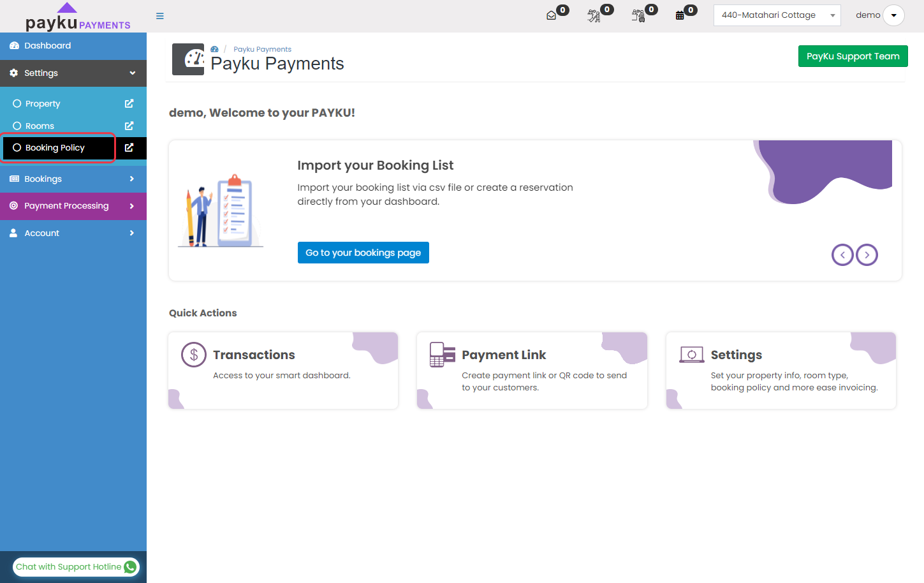924x583 pixels.
Task: Open the envelope messages notification icon
Action: pyautogui.click(x=552, y=16)
